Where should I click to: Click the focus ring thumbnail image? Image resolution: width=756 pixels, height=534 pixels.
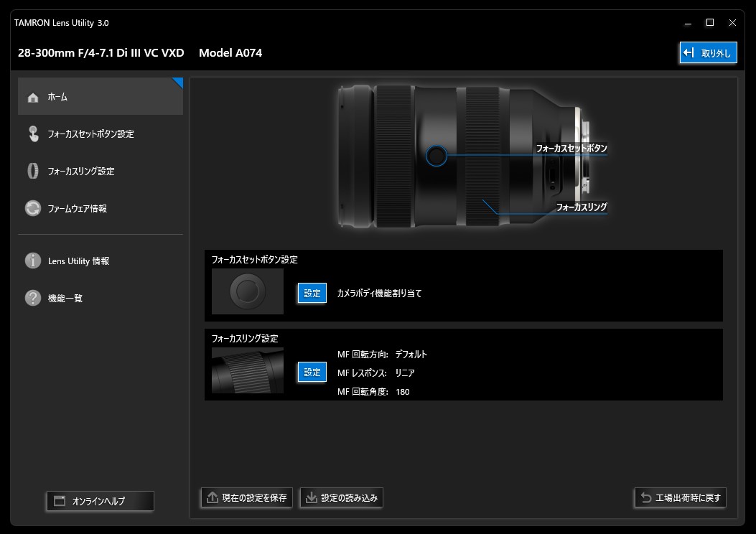click(248, 371)
